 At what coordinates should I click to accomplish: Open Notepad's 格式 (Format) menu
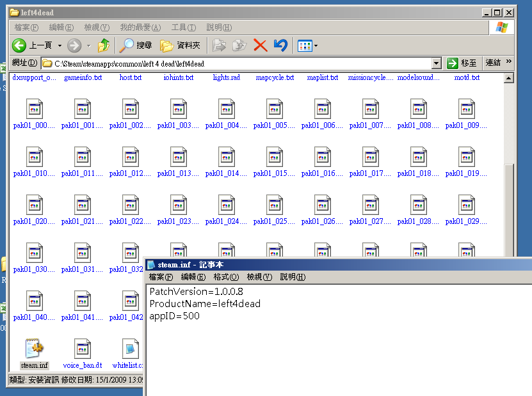click(225, 277)
